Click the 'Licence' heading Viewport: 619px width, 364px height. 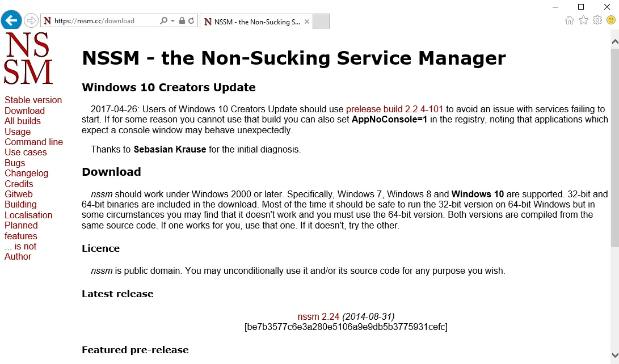100,248
